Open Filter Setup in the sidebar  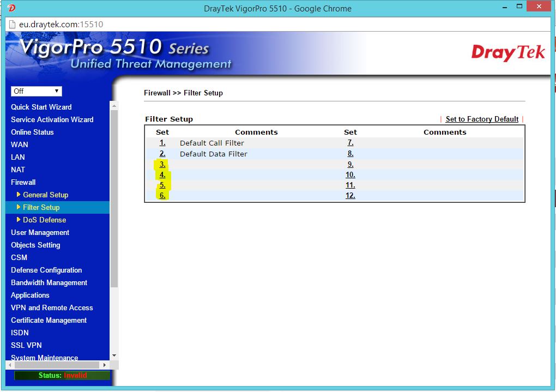click(41, 207)
